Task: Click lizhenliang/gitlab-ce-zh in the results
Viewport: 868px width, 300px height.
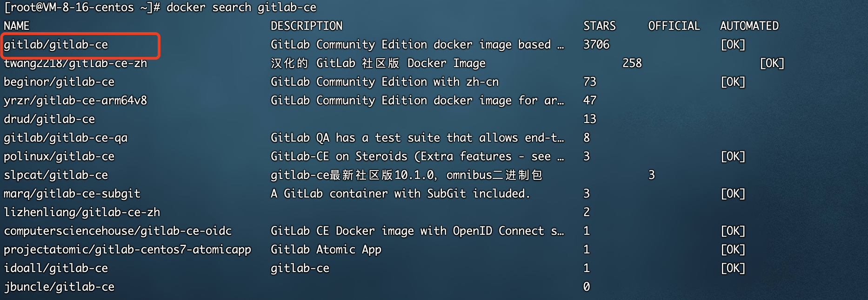Action: (x=82, y=212)
